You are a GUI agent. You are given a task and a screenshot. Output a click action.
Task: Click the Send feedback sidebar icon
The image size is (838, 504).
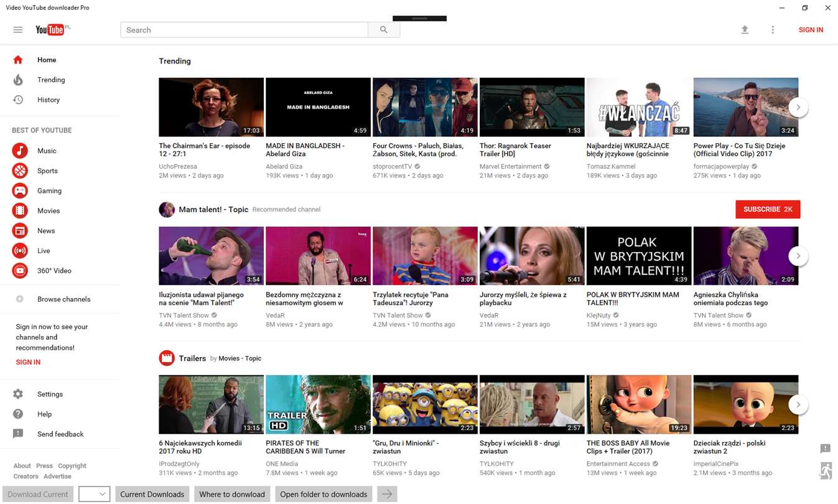[x=18, y=434]
